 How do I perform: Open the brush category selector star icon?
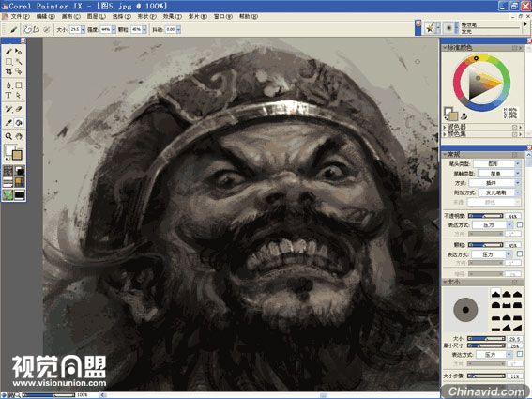pos(431,28)
